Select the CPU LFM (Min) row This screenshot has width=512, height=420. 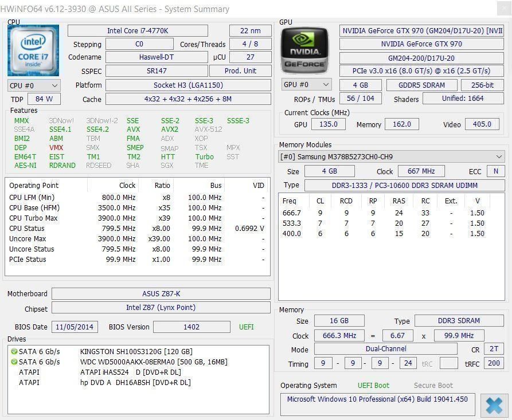click(138, 198)
